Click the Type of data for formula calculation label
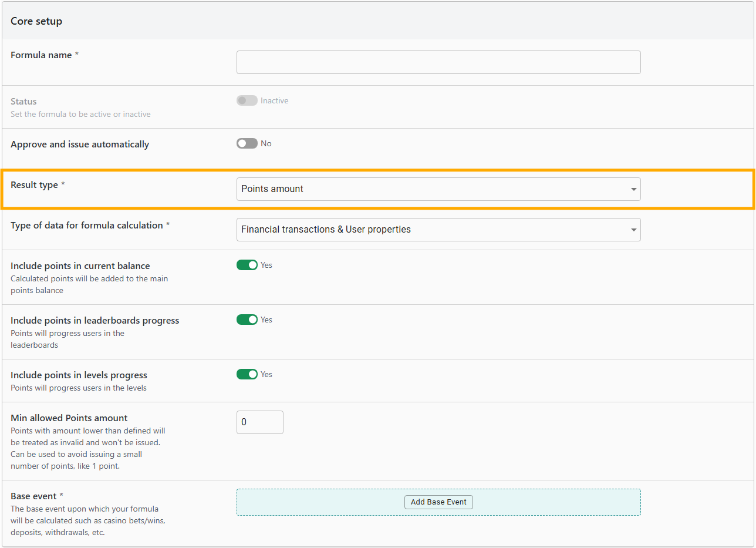 tap(86, 226)
